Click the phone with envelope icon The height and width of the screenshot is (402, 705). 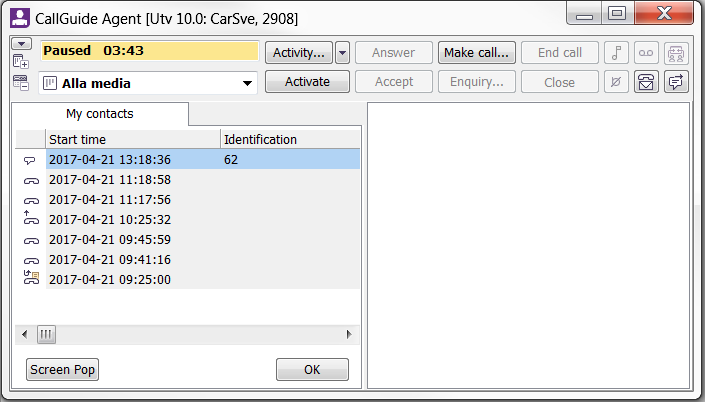click(646, 82)
